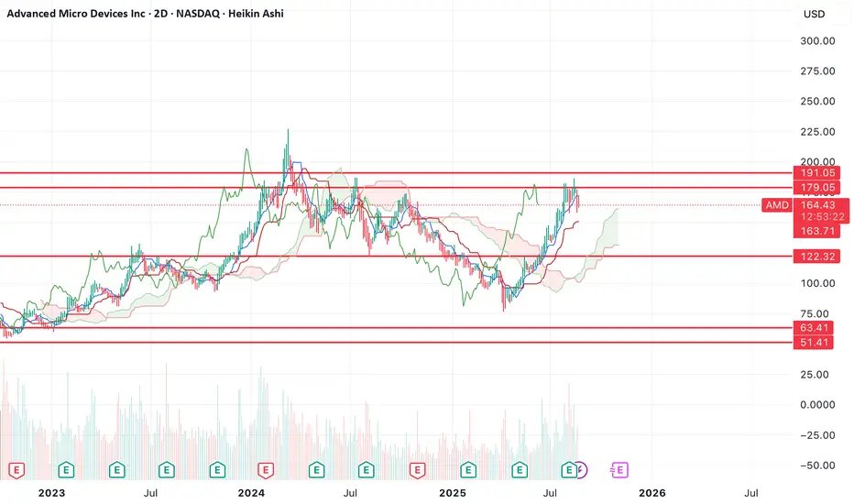Click the 100.00 price axis value
Image resolution: width=854 pixels, height=504 pixels.
pos(817,283)
